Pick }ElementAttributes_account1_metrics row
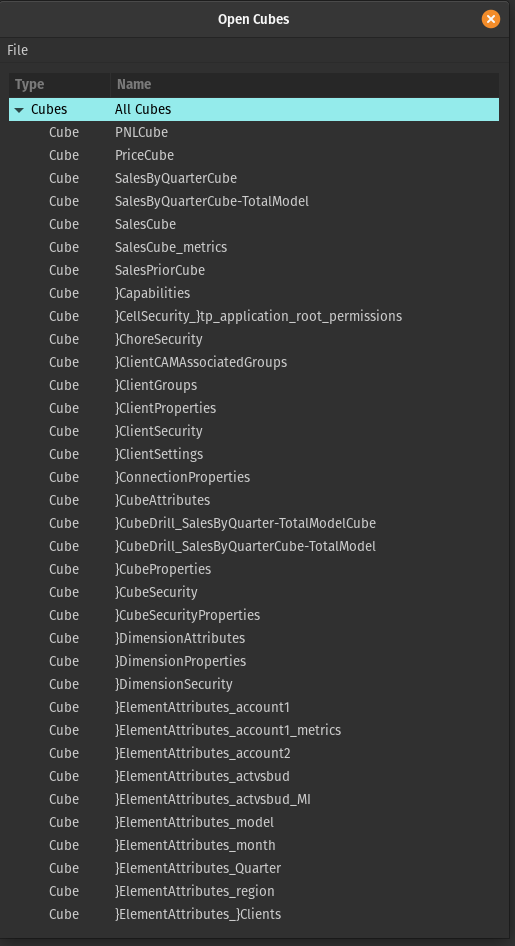515x946 pixels. click(254, 729)
